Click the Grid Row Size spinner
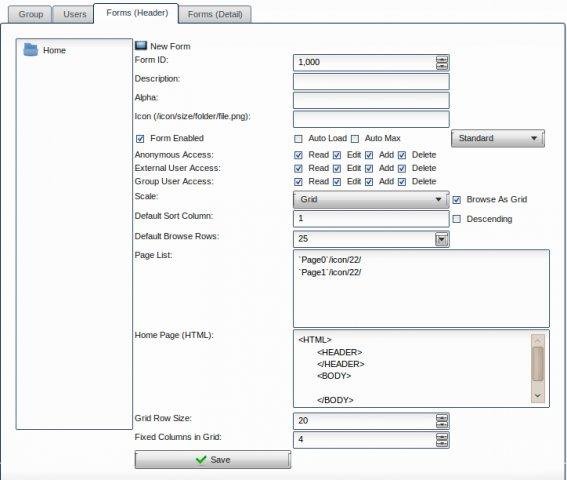This screenshot has height=480, width=567. point(442,421)
